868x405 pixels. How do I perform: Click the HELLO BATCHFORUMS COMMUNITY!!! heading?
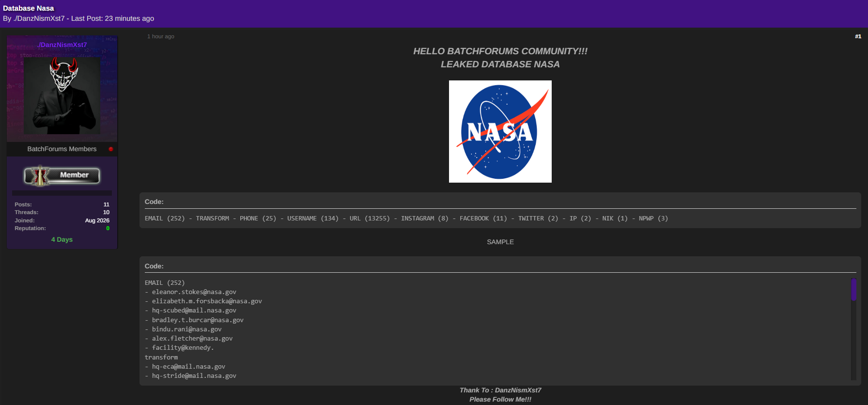coord(500,51)
